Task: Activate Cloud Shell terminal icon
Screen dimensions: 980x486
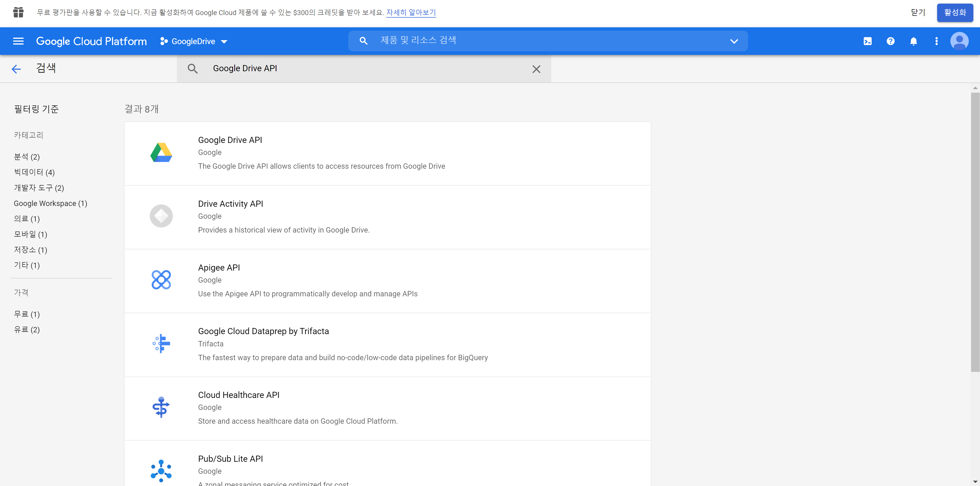Action: coord(867,41)
